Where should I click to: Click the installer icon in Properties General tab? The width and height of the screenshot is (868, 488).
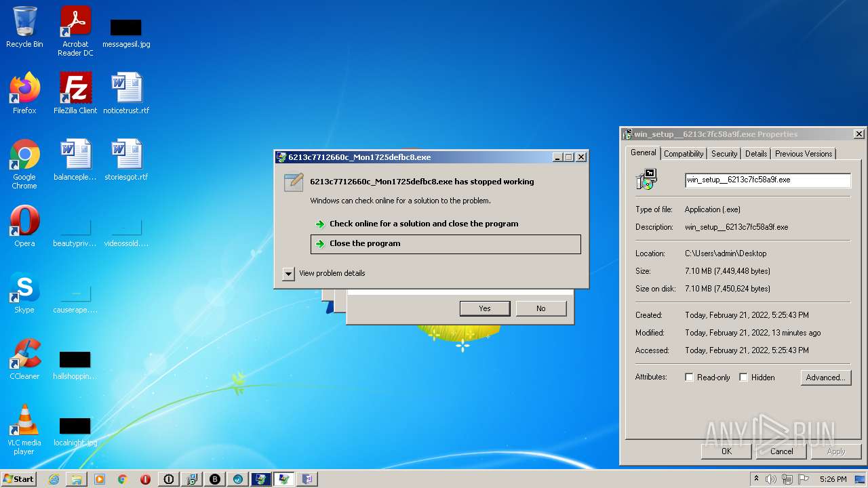pos(647,180)
